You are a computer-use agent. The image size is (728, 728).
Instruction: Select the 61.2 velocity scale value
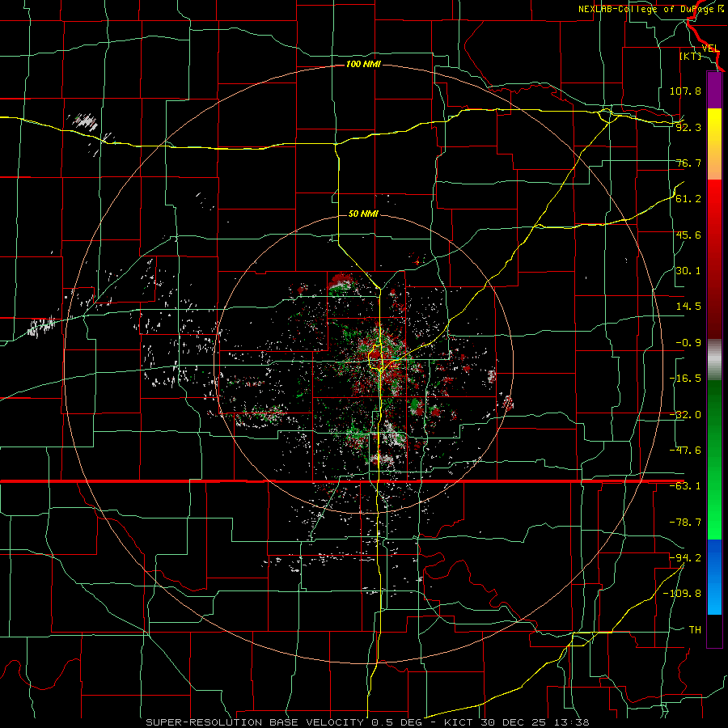[x=688, y=199]
